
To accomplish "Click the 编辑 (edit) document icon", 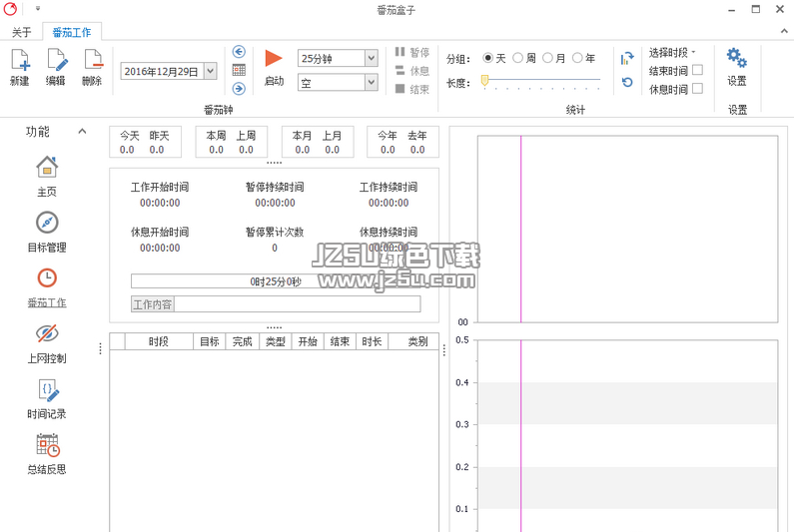I will point(56,60).
